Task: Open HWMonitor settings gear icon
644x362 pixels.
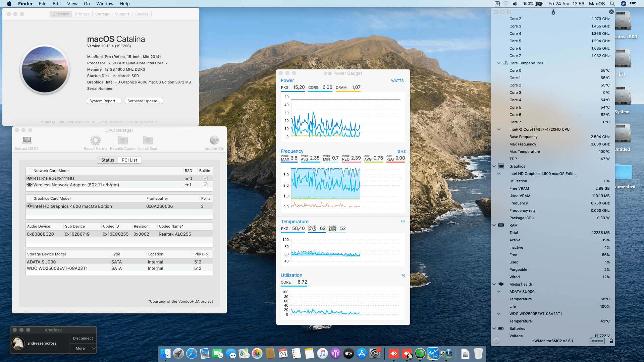Action: point(496,341)
